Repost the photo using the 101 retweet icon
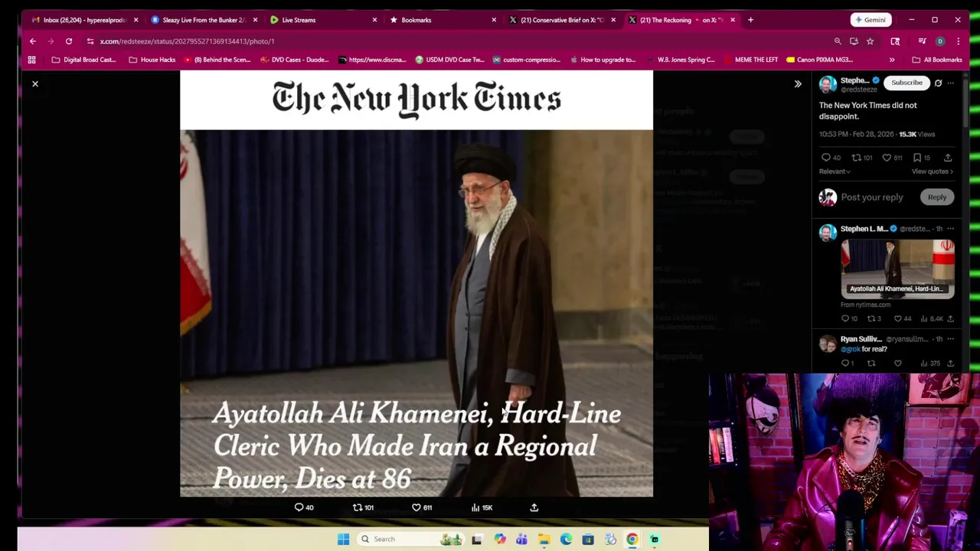The image size is (980, 551). (x=363, y=507)
